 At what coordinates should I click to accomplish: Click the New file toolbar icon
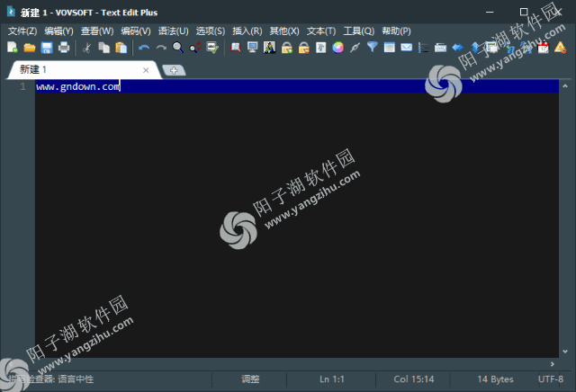13,48
